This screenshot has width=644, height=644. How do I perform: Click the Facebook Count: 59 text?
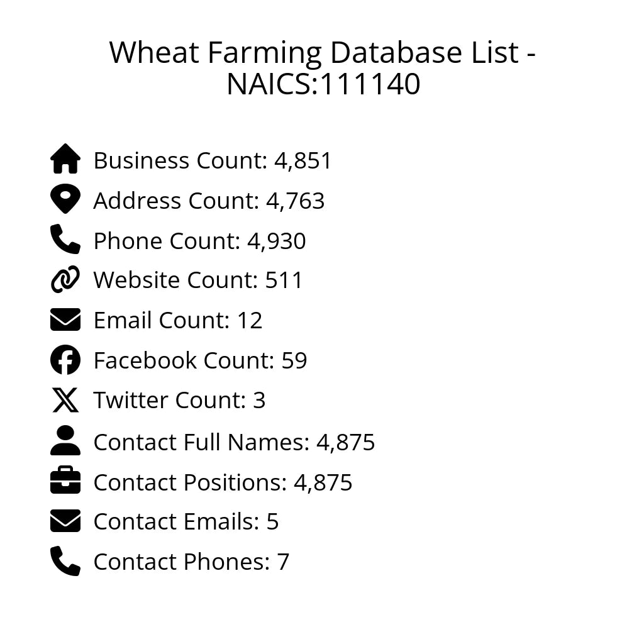tap(200, 361)
